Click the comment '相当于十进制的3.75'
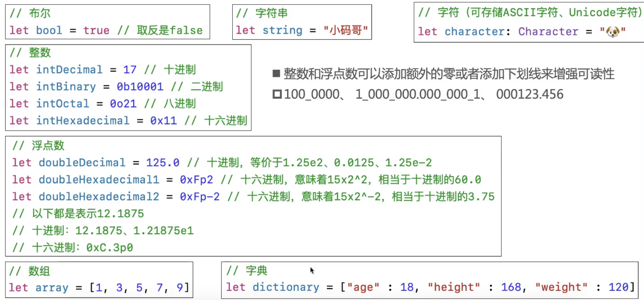Viewport: 644px width, 300px height. tap(443, 196)
